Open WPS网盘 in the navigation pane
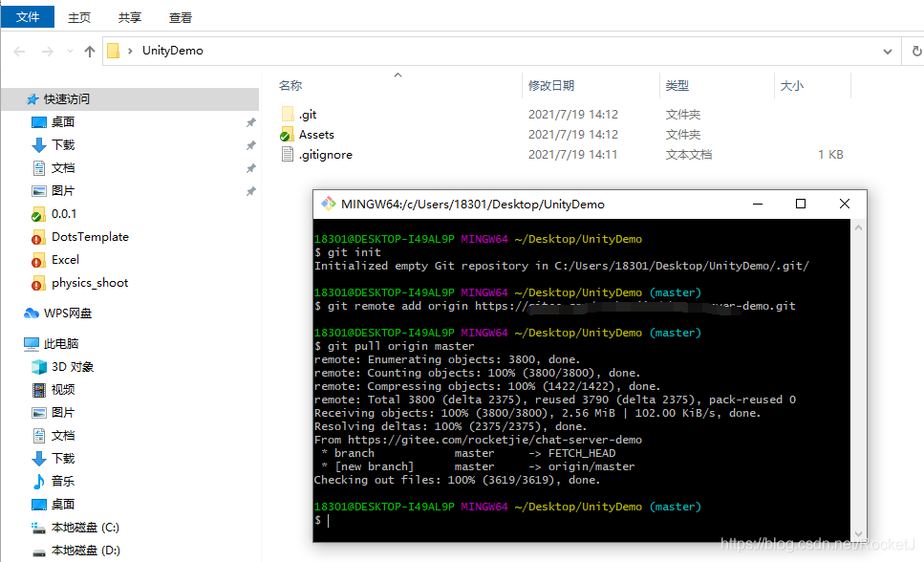This screenshot has width=924, height=562. (x=68, y=313)
